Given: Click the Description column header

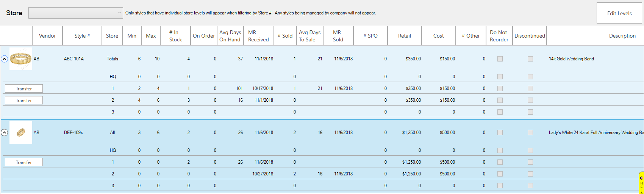Looking at the screenshot, I should coord(622,36).
